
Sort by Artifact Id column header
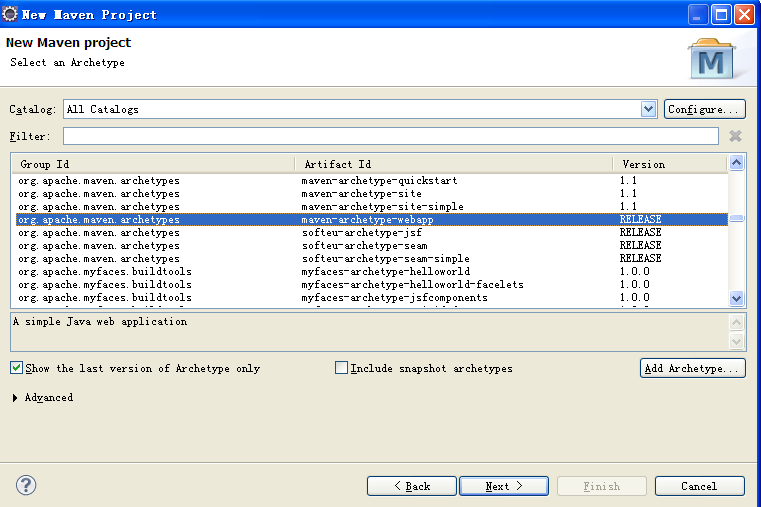(453, 164)
